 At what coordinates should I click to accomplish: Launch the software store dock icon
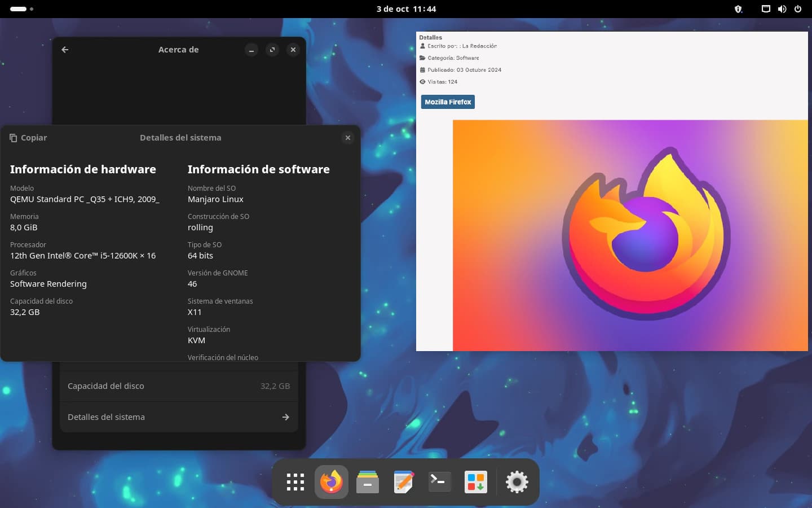pyautogui.click(x=476, y=482)
